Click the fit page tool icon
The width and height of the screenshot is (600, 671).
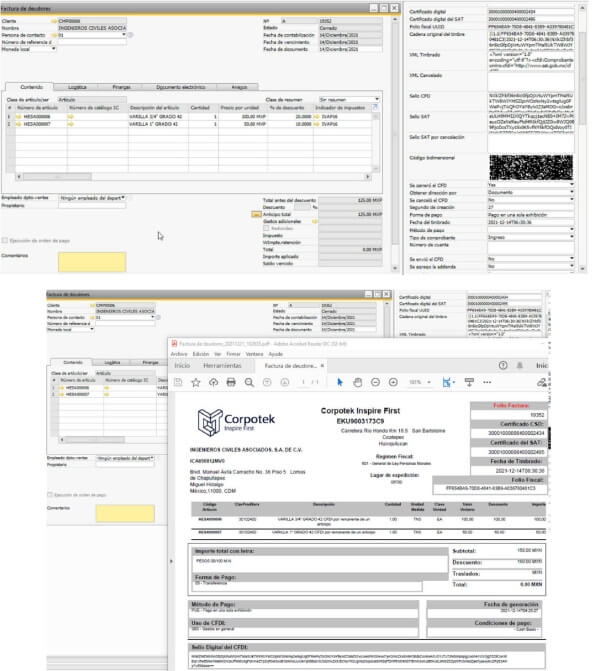448,382
